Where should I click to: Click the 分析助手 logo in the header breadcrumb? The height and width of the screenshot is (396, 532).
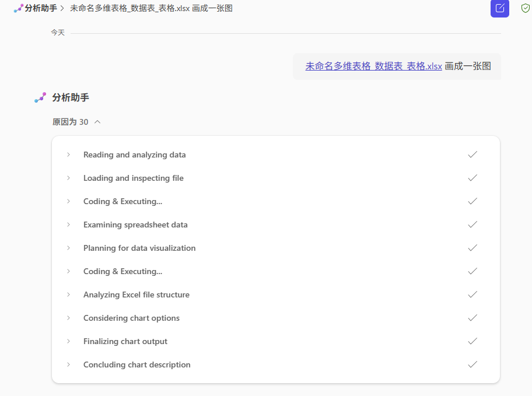18,8
